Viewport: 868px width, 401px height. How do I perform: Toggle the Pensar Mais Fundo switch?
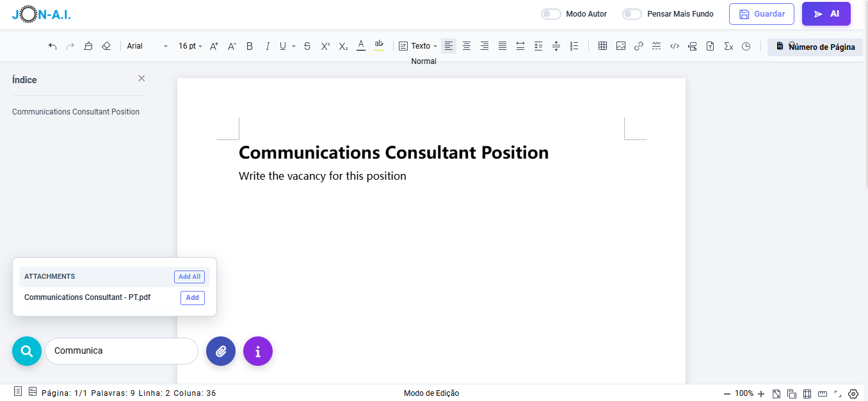click(x=632, y=14)
